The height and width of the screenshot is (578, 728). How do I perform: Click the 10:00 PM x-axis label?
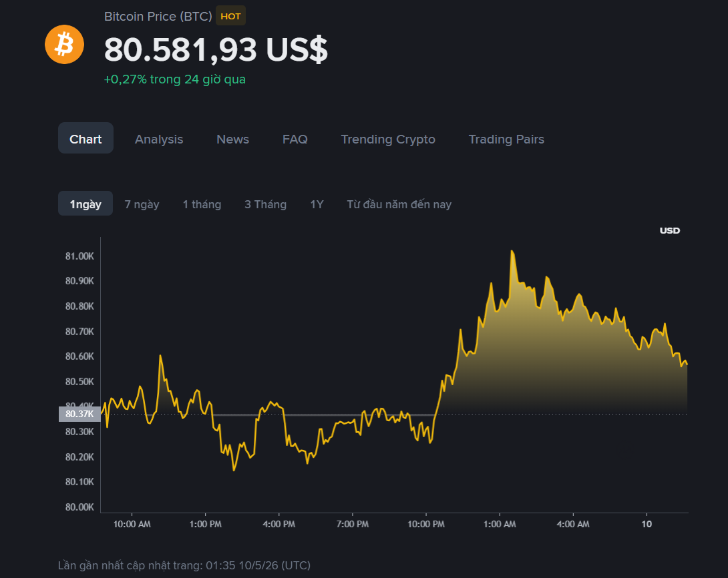(x=425, y=524)
